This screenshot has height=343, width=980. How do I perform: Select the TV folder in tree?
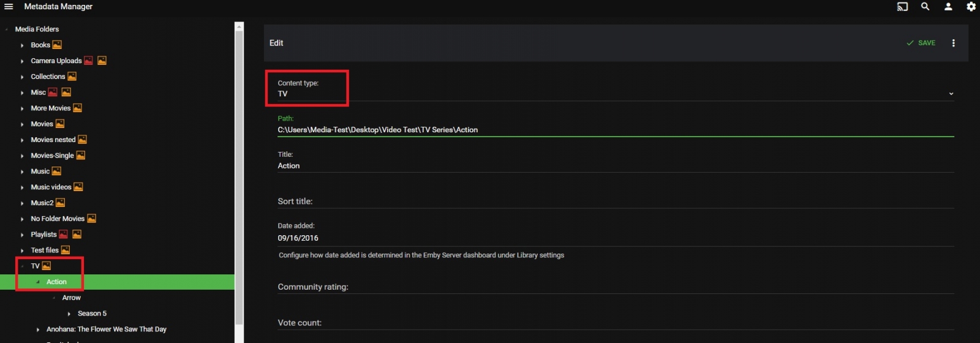click(x=35, y=266)
